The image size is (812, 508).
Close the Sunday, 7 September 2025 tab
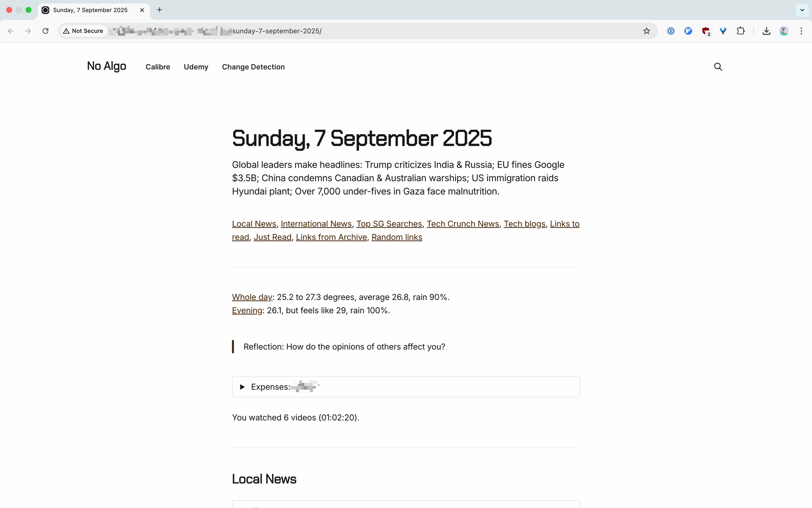coord(142,10)
